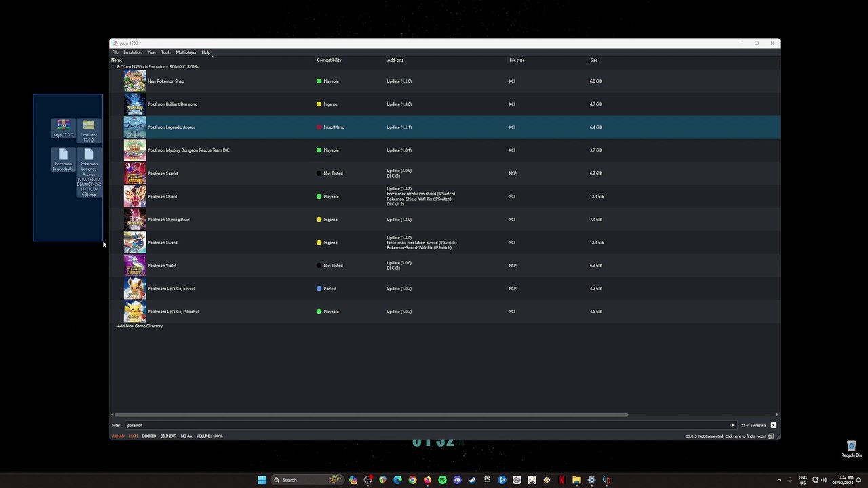Open the Multiplayer menu
The width and height of the screenshot is (868, 488).
[x=186, y=52]
